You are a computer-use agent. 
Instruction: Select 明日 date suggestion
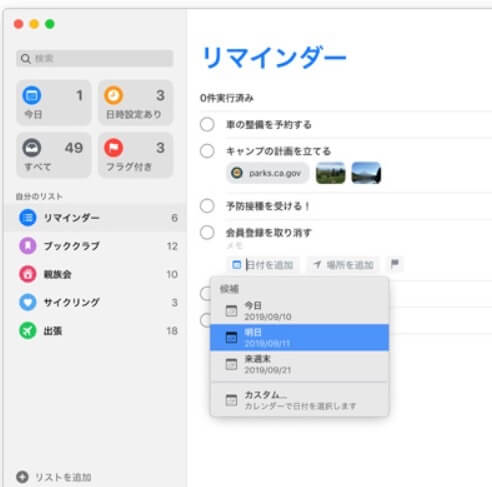coord(299,337)
